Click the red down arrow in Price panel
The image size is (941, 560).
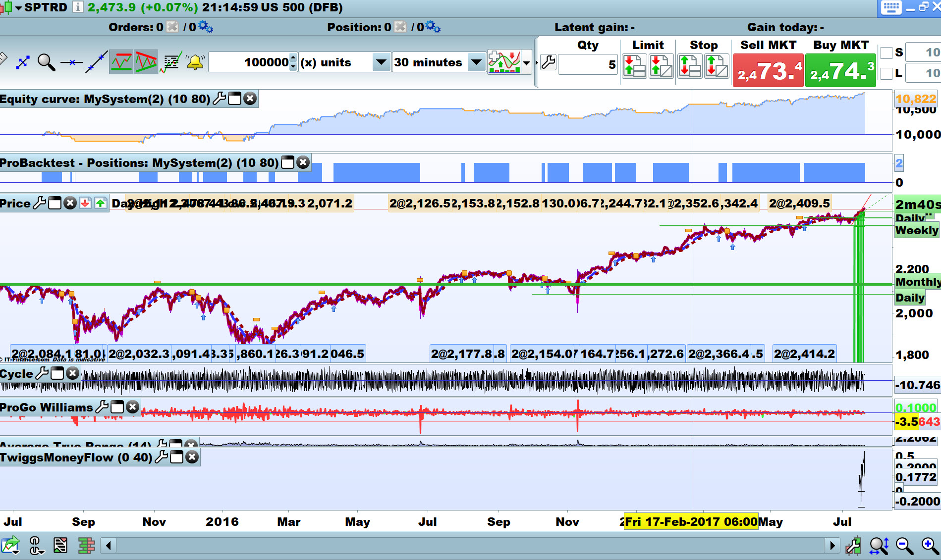85,203
